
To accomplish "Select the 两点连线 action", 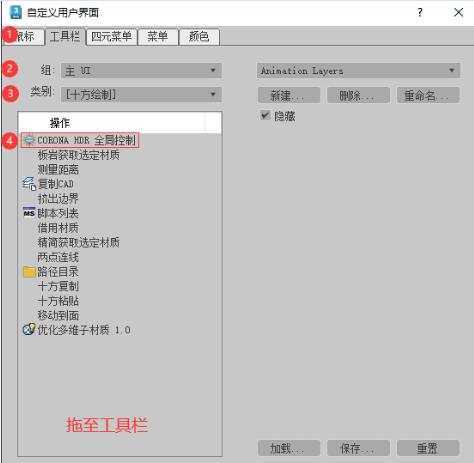I will pyautogui.click(x=58, y=257).
